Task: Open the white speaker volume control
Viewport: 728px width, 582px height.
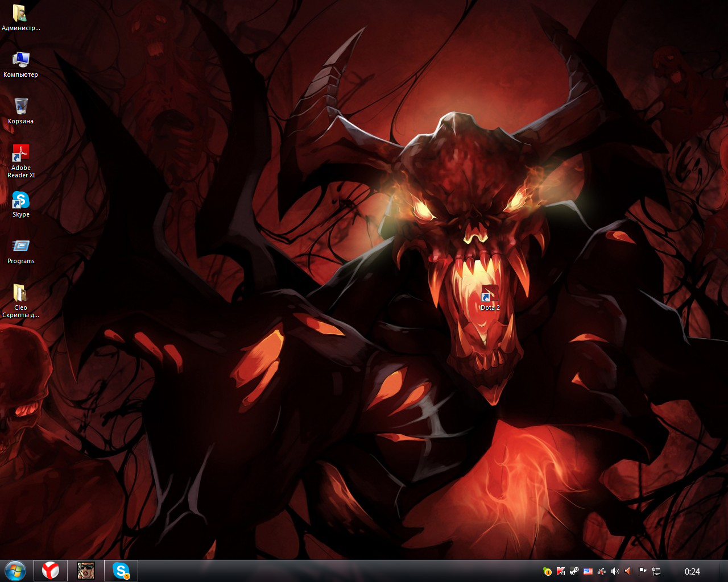Action: tap(615, 571)
